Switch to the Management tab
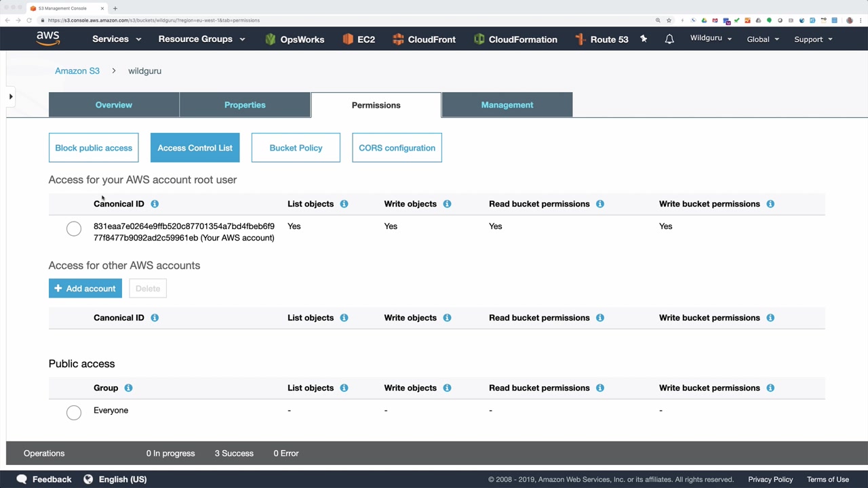 pos(507,105)
